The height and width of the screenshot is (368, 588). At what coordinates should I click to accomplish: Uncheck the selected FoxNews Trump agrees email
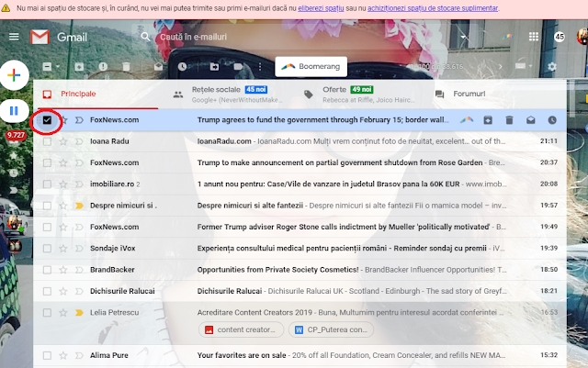[47, 120]
